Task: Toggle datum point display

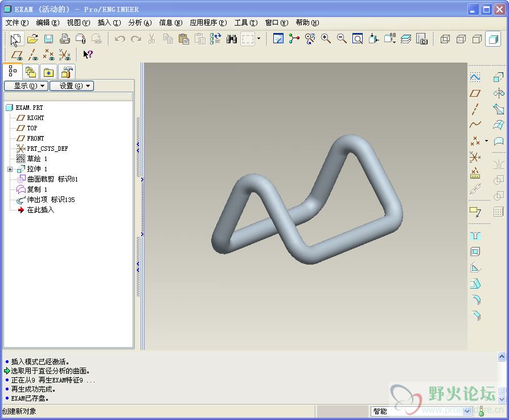Action: [49, 55]
